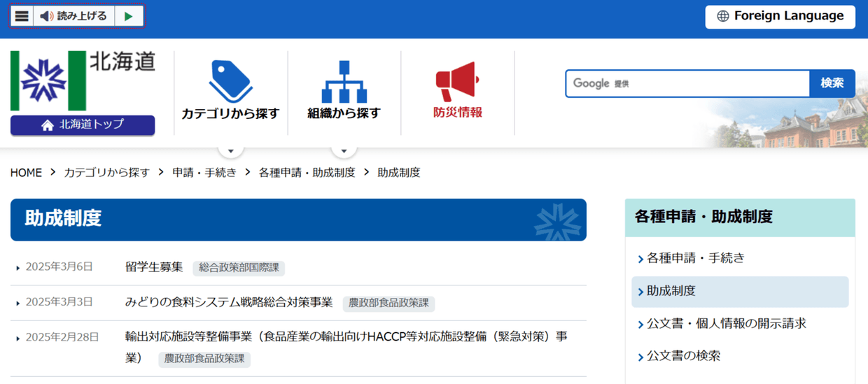Open みどりの食料システム戦略総合対策事業 link
Image resolution: width=868 pixels, height=384 pixels.
[229, 302]
